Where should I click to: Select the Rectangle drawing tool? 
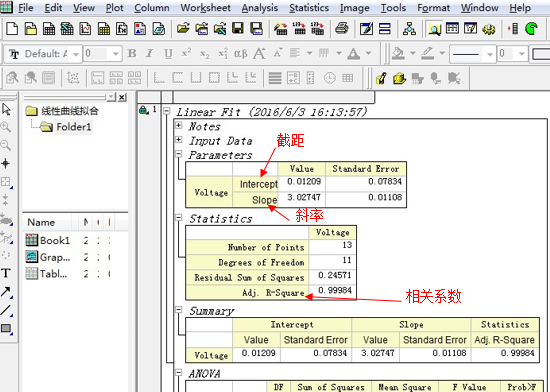[6, 328]
